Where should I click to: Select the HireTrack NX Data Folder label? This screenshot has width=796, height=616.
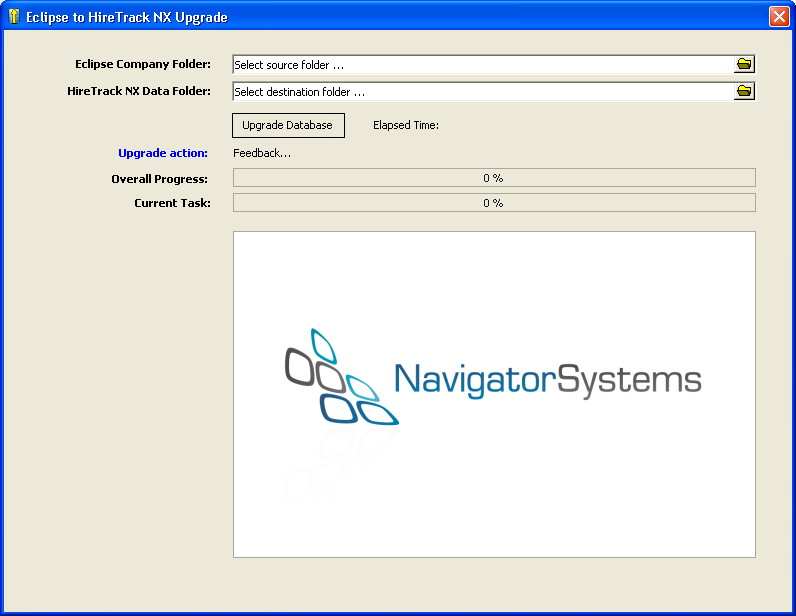point(139,91)
